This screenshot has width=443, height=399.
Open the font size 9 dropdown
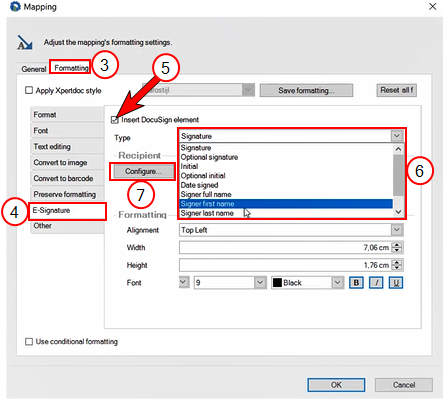click(260, 283)
